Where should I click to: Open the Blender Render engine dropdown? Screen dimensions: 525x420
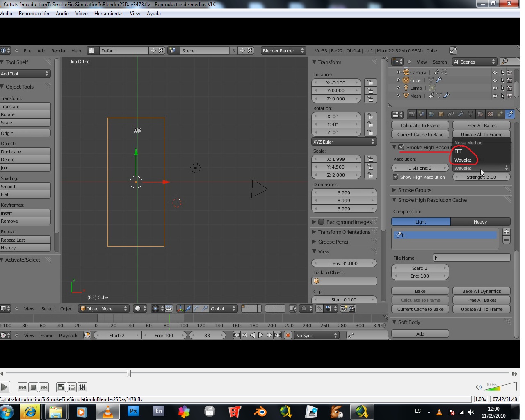[x=283, y=51]
